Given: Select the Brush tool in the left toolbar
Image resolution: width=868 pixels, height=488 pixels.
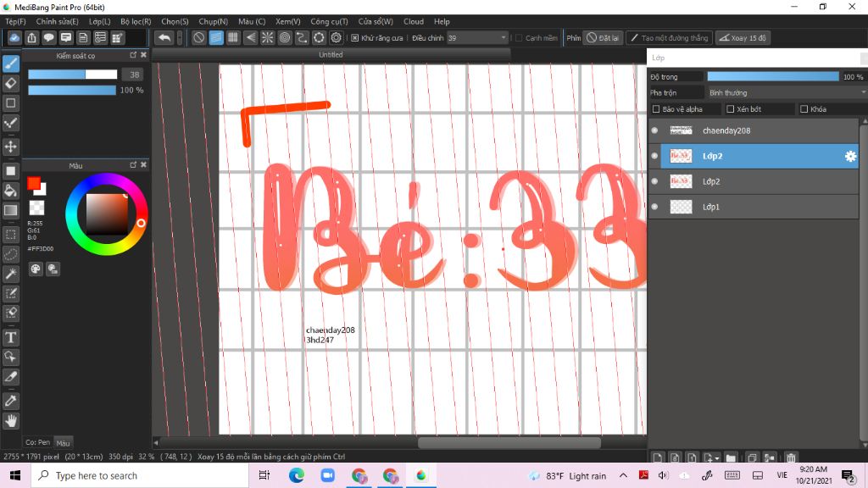Looking at the screenshot, I should pyautogui.click(x=11, y=64).
